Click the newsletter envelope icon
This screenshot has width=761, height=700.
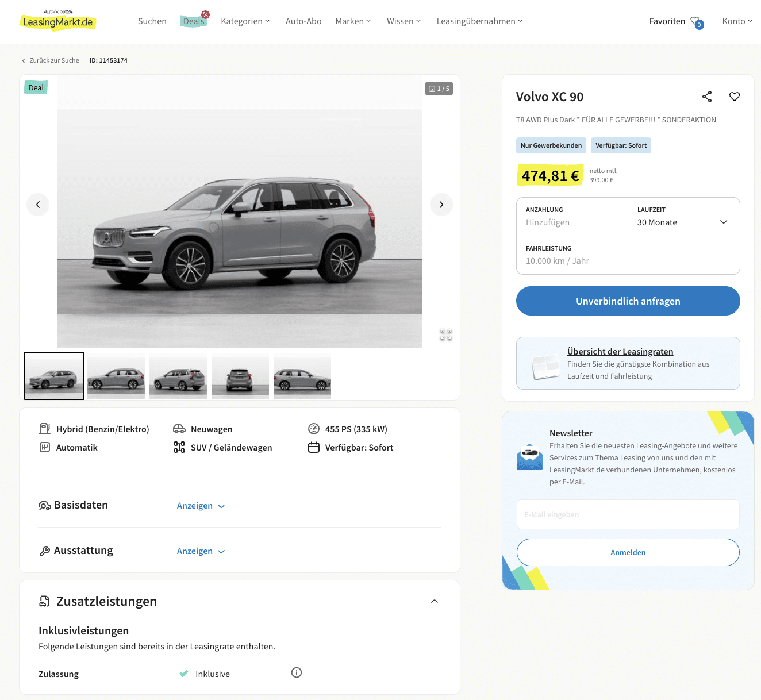click(x=529, y=457)
